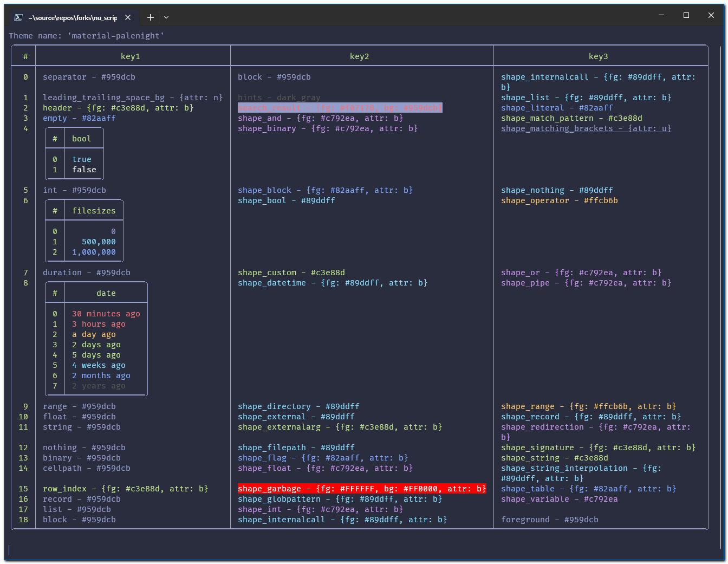Click 'leading_trailing_space_bg' row text
This screenshot has width=728, height=564.
pyautogui.click(x=133, y=98)
